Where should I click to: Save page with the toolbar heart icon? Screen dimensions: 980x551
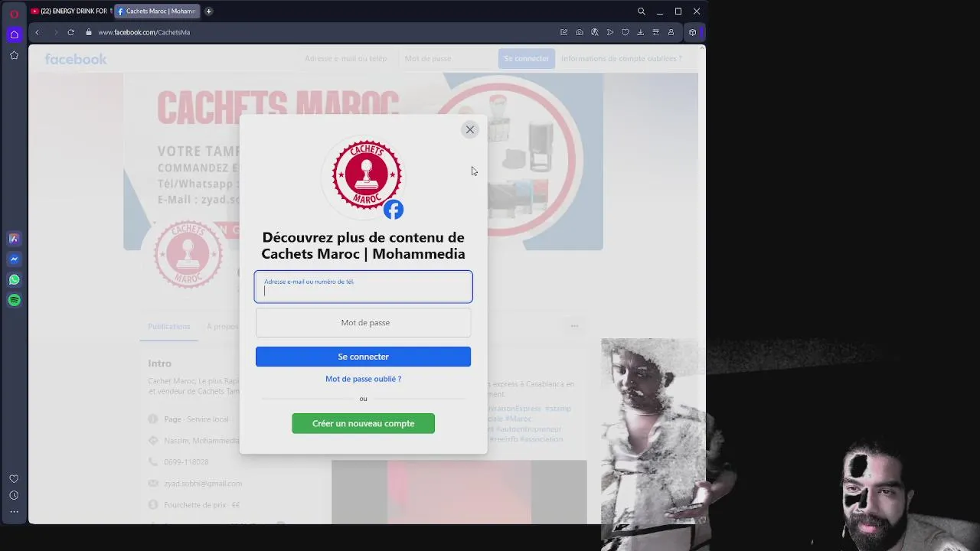626,32
